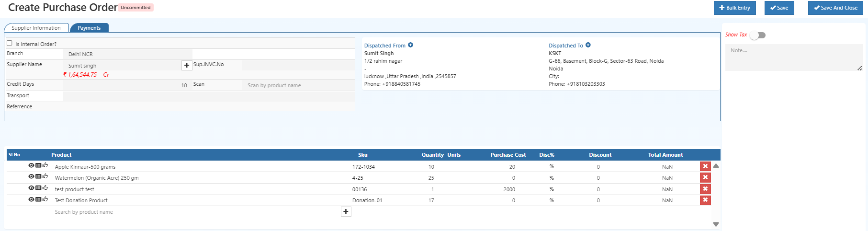This screenshot has width=868, height=231.
Task: Click the Sku column header
Action: 362,155
